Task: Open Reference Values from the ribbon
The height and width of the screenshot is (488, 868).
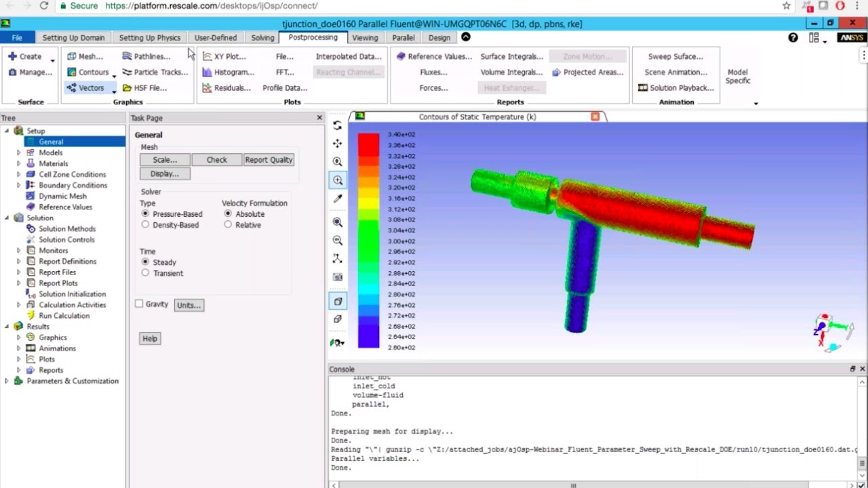Action: point(433,56)
